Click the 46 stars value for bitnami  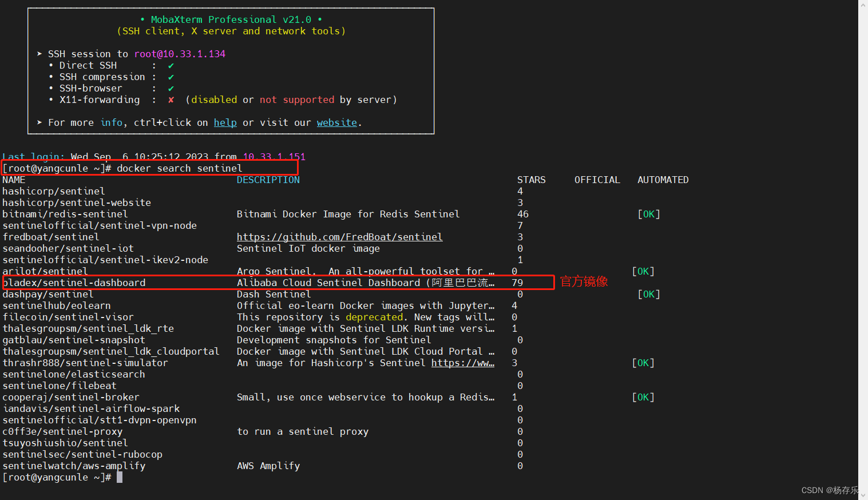coord(523,214)
